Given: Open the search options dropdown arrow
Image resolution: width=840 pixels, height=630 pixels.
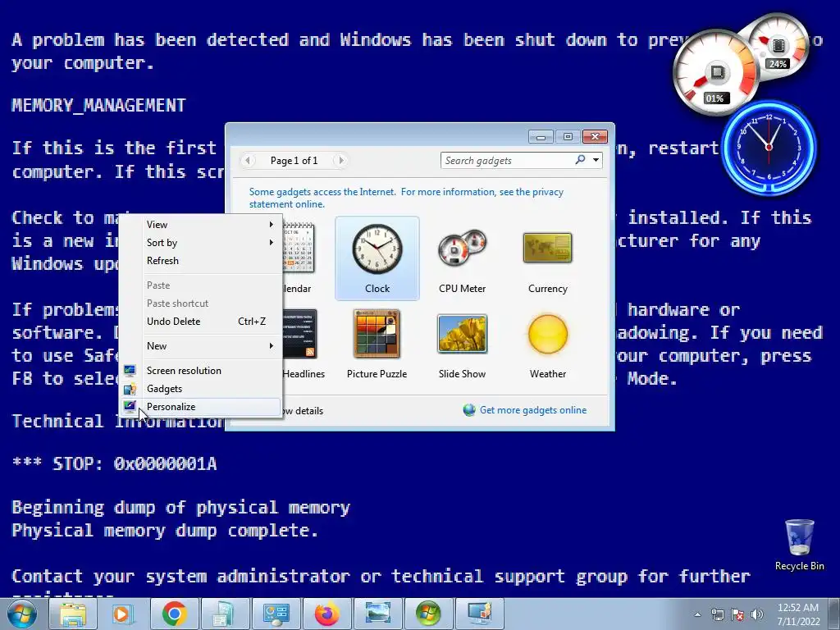Looking at the screenshot, I should tap(596, 160).
